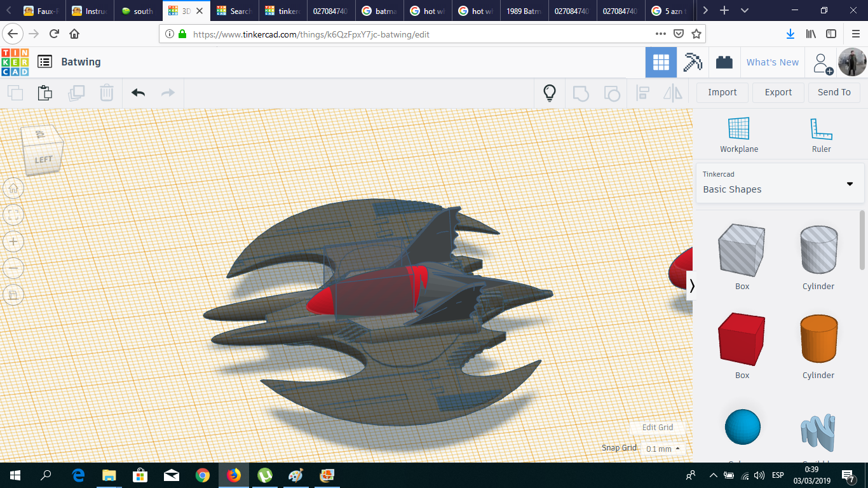Click the Redo arrow
Screen dimensions: 868x488
tap(168, 93)
